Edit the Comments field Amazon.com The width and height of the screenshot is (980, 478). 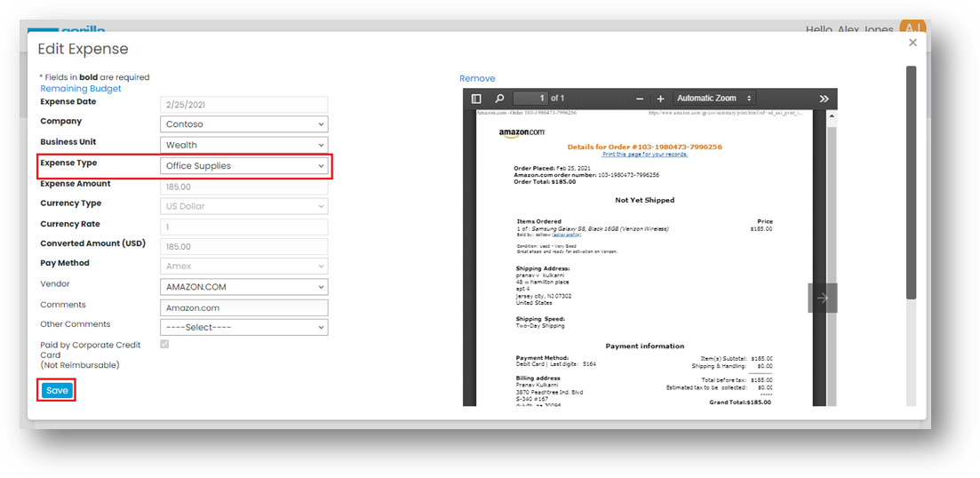click(243, 307)
